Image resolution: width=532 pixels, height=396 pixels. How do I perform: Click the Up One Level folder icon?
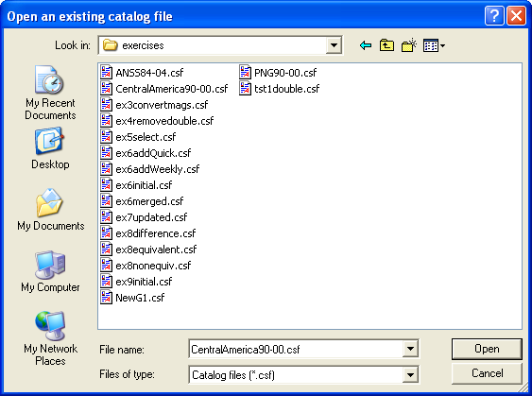tap(386, 45)
